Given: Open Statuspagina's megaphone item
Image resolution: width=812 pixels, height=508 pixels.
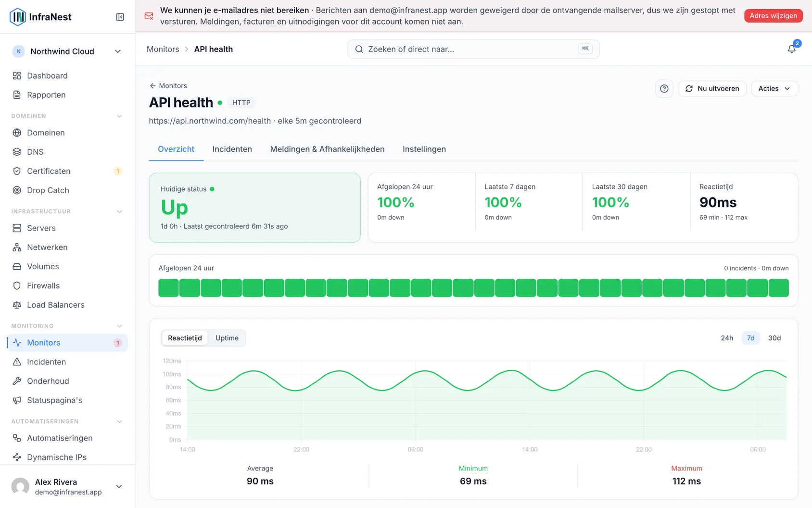Looking at the screenshot, I should 67,400.
